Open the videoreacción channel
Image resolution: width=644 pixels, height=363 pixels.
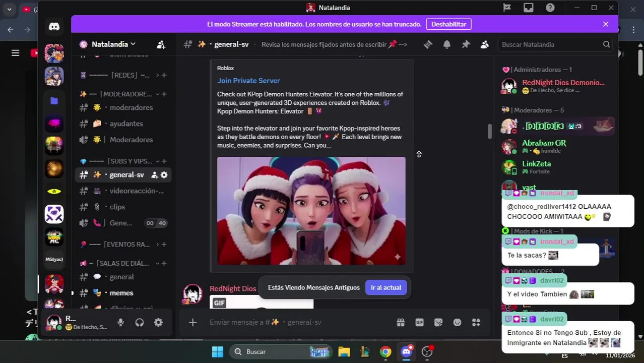pyautogui.click(x=123, y=191)
